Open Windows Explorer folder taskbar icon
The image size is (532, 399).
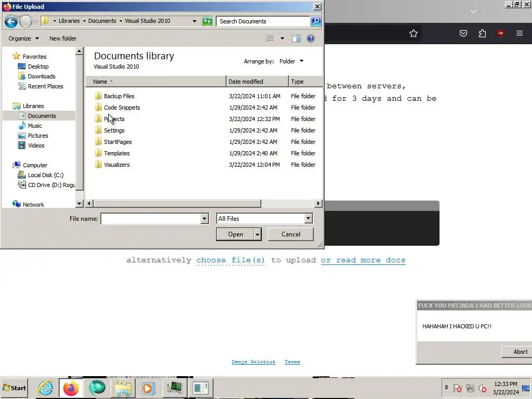tap(123, 388)
